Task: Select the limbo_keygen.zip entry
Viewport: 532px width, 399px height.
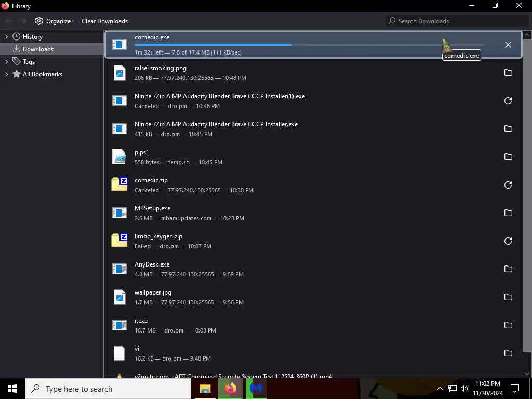Action: (313, 241)
